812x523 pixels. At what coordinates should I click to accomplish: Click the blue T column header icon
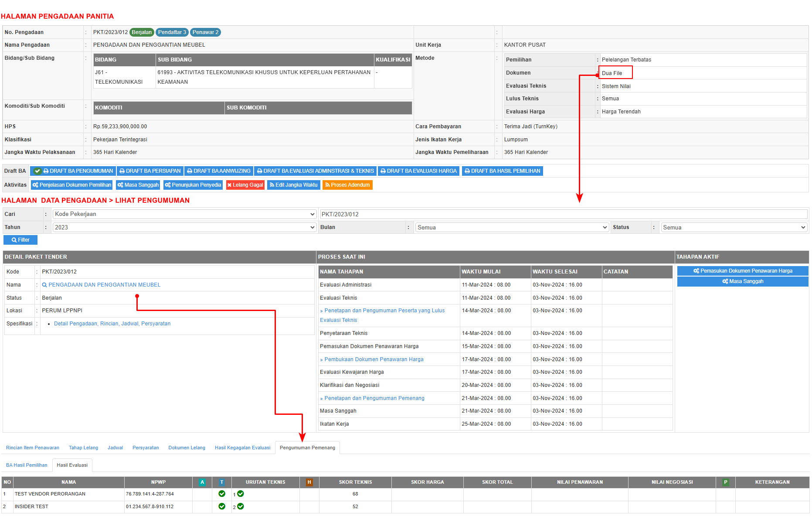pyautogui.click(x=222, y=482)
